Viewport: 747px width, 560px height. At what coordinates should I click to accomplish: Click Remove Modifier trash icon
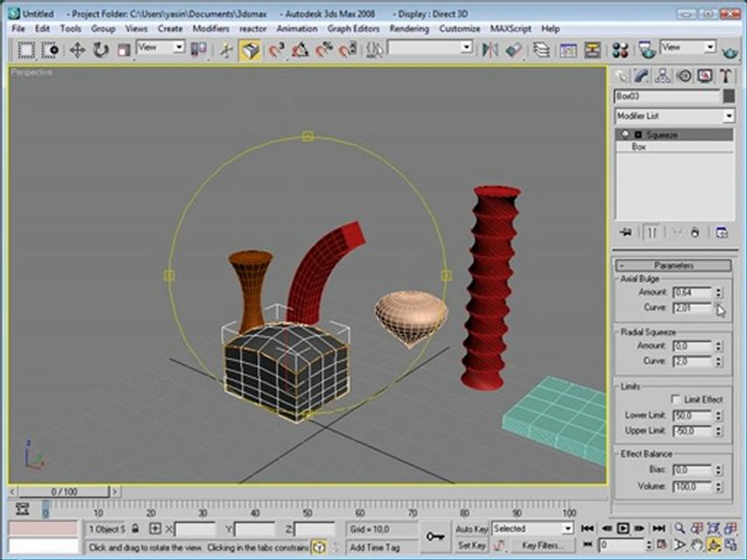695,233
